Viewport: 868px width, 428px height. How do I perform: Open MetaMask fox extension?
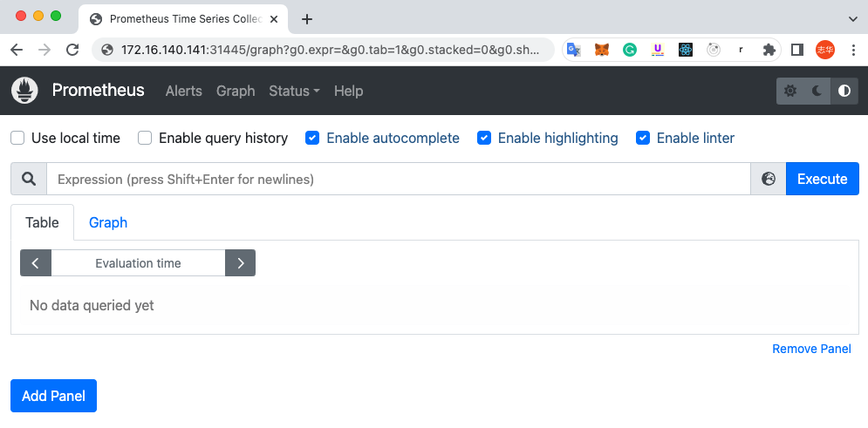[x=602, y=50]
